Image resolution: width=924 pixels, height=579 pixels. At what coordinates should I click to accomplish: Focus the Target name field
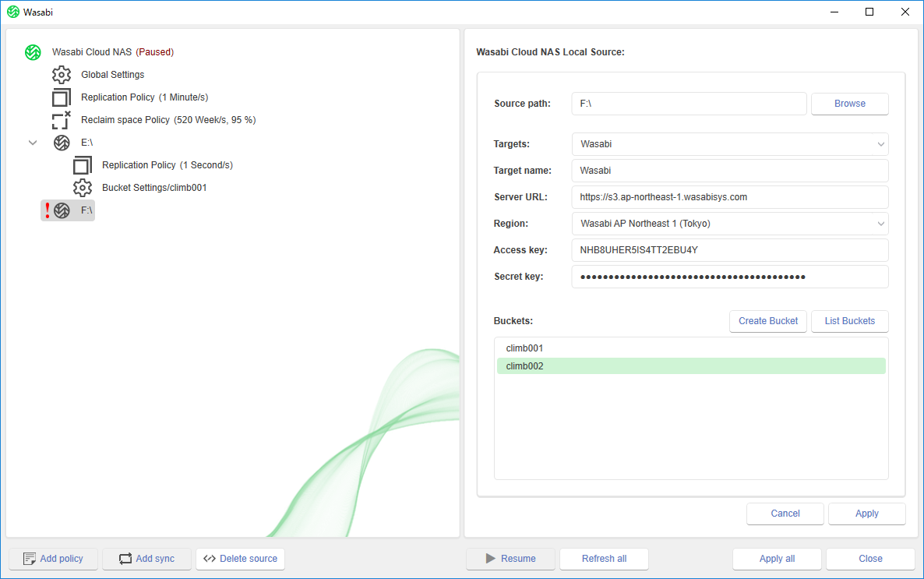pos(729,171)
